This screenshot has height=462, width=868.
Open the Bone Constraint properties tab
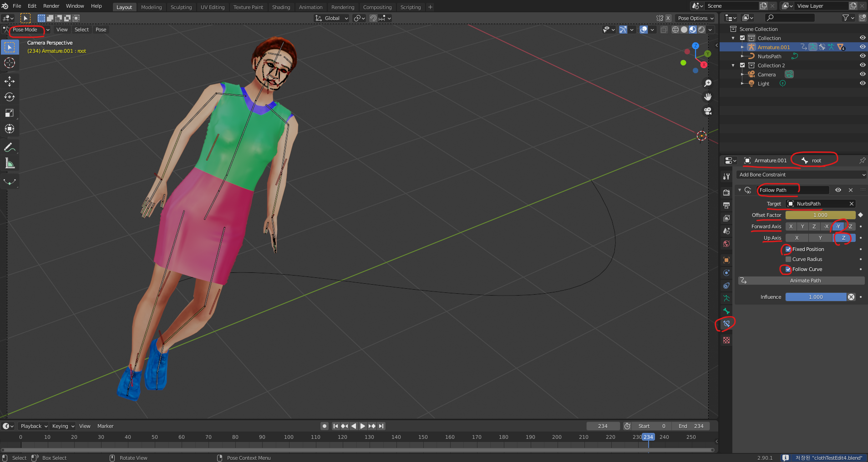[726, 324]
